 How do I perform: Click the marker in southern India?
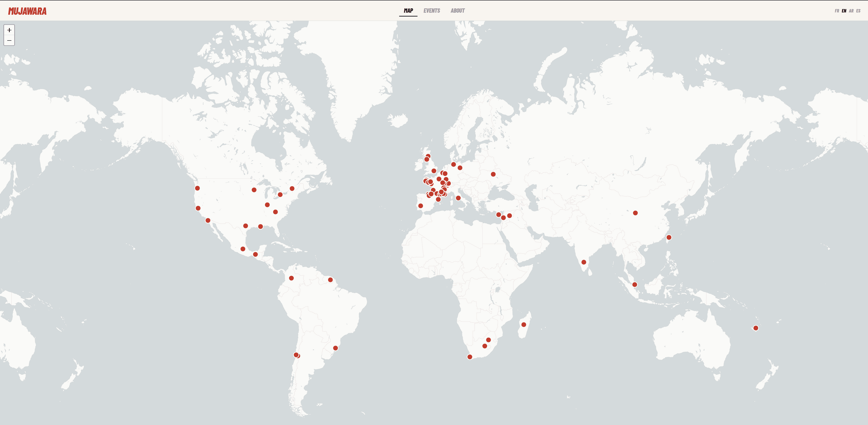click(584, 262)
